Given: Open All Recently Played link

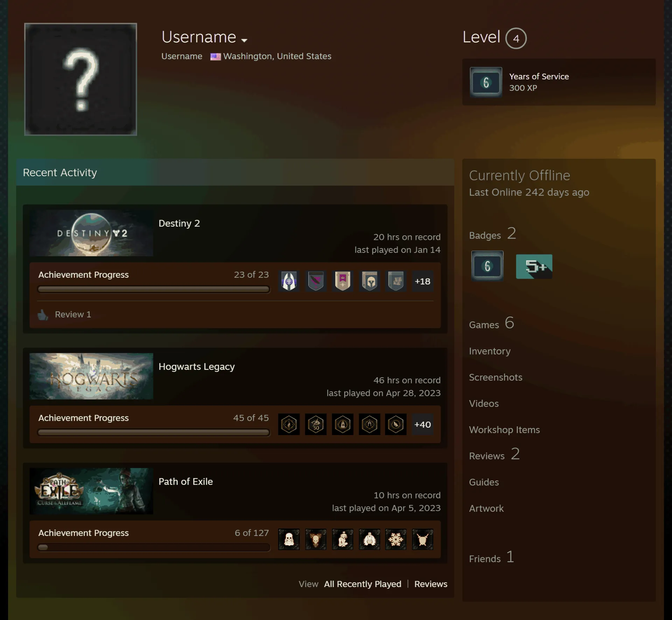Looking at the screenshot, I should coord(363,584).
